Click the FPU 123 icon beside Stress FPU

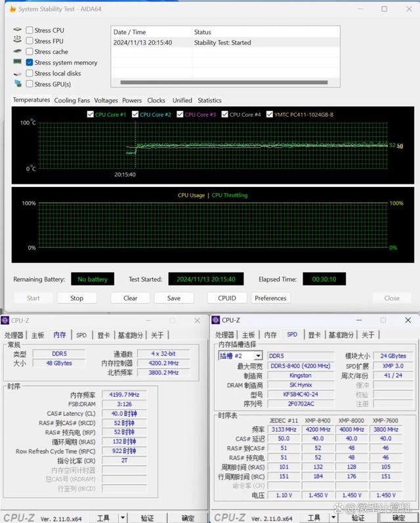click(18, 41)
